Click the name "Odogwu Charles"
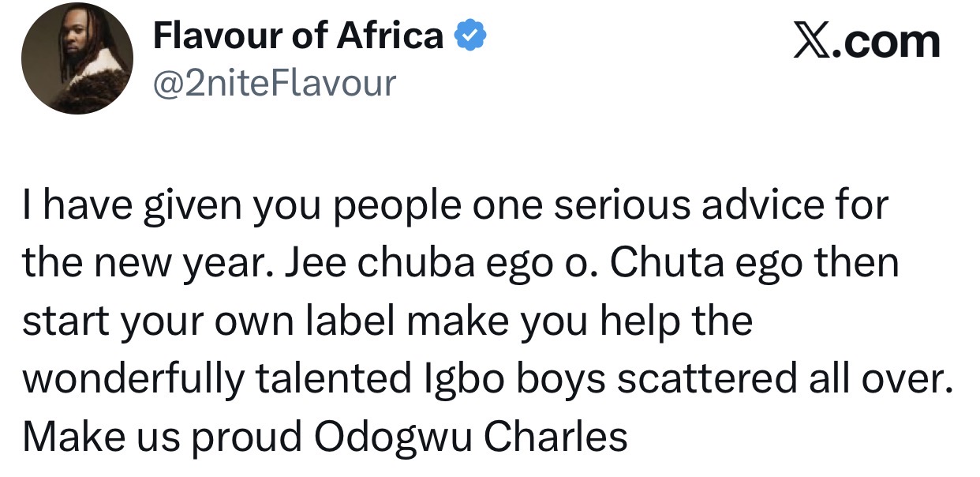The width and height of the screenshot is (980, 477). tap(471, 436)
